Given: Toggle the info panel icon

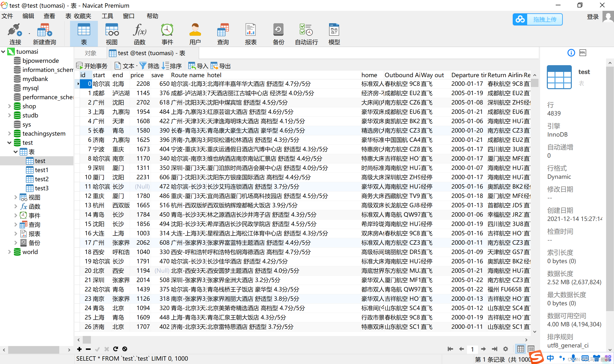Looking at the screenshot, I should point(571,53).
